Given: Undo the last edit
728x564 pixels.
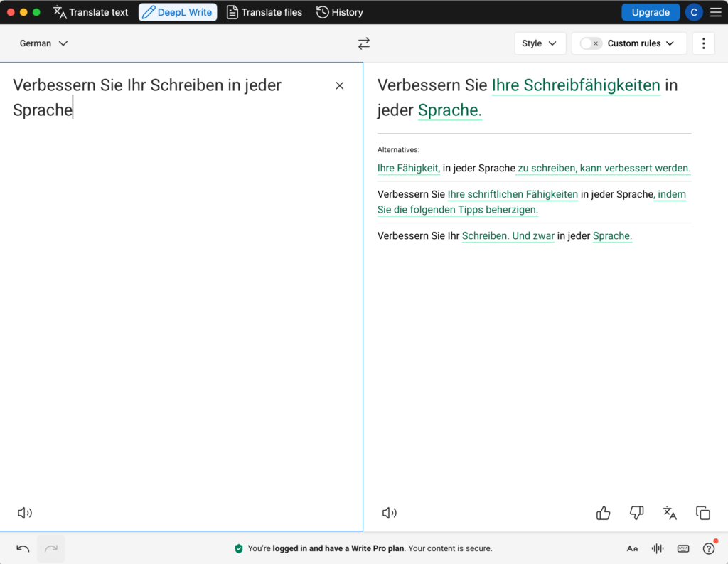Looking at the screenshot, I should click(23, 548).
